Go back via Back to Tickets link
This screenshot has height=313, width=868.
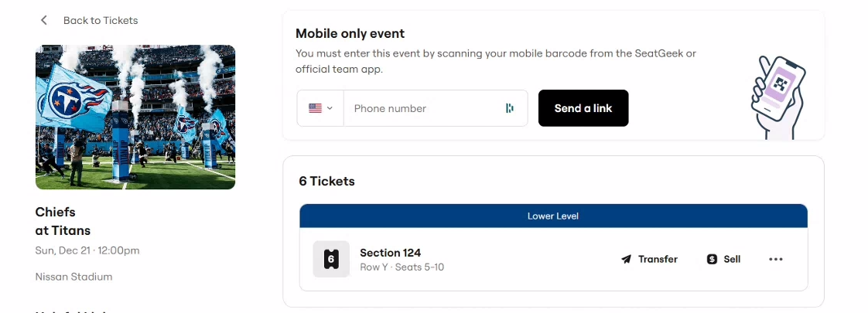pyautogui.click(x=101, y=20)
